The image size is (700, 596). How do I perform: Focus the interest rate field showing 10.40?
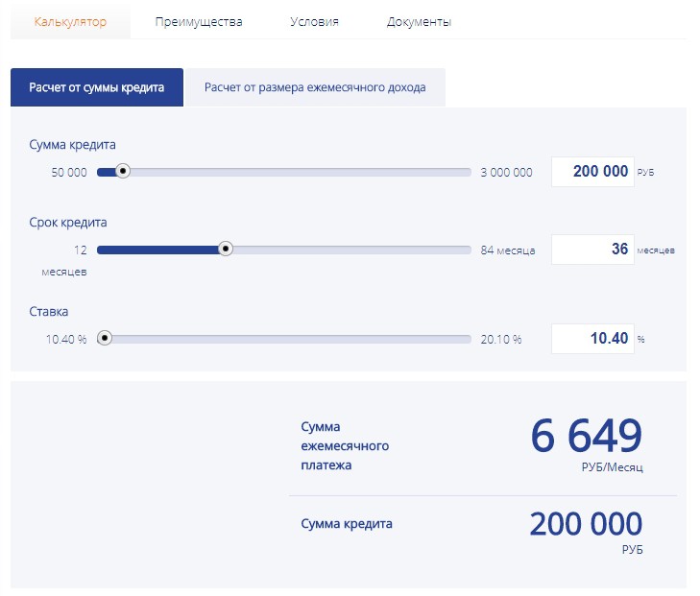(x=591, y=339)
